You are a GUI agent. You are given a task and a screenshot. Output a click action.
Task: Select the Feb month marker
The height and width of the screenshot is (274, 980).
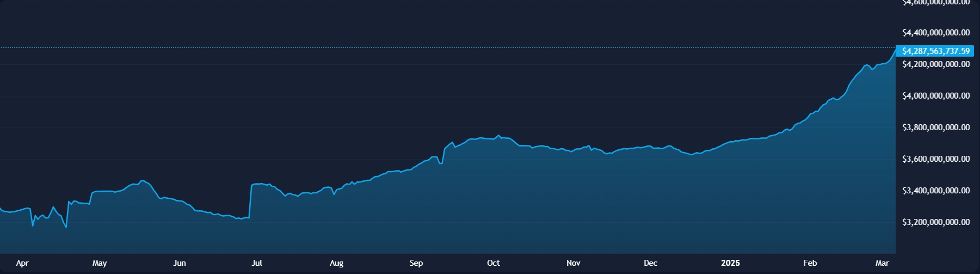coord(810,263)
